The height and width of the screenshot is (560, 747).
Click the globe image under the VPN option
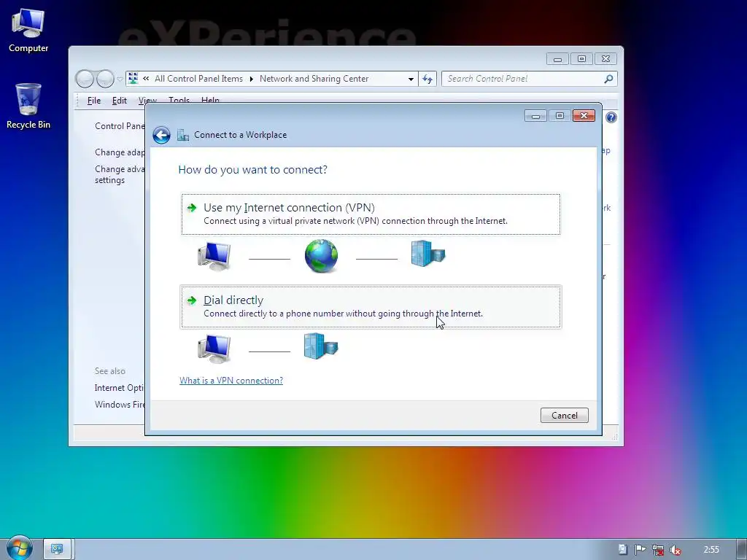(x=322, y=256)
